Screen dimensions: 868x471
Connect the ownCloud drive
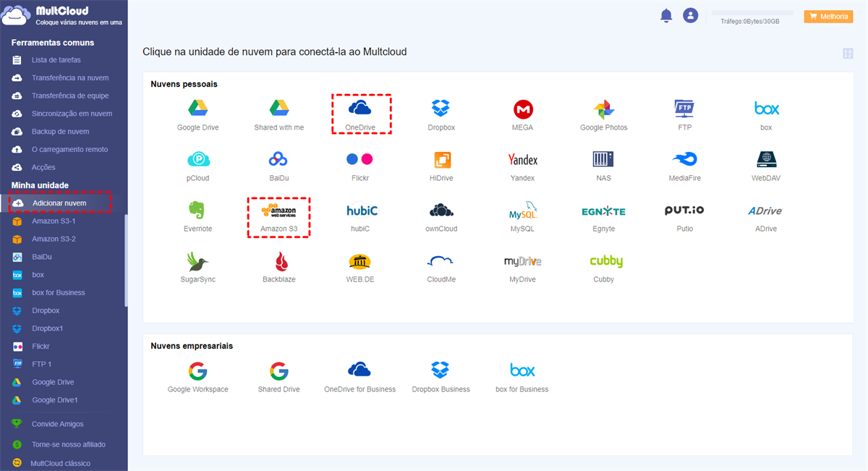441,216
